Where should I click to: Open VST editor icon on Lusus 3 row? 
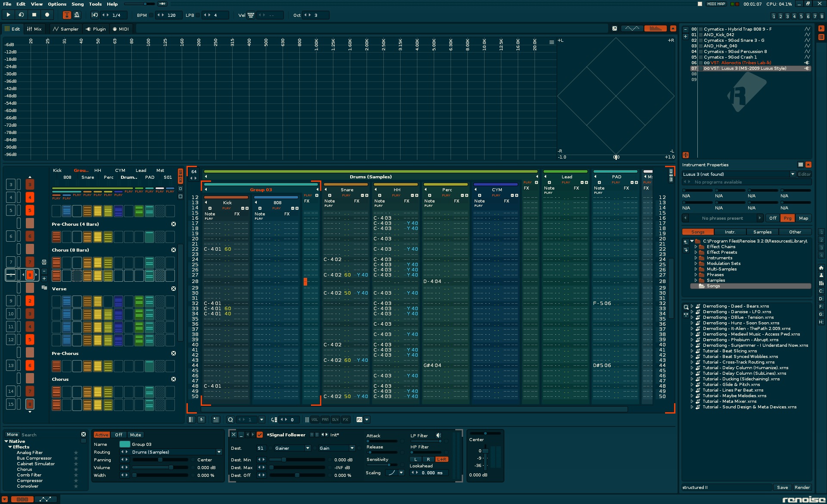pyautogui.click(x=807, y=68)
